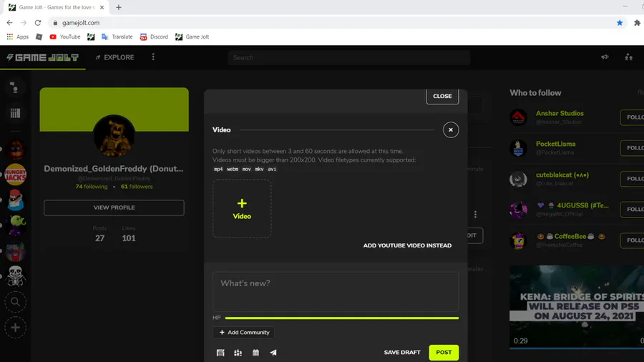Click the Game Jolt logo

click(43, 57)
